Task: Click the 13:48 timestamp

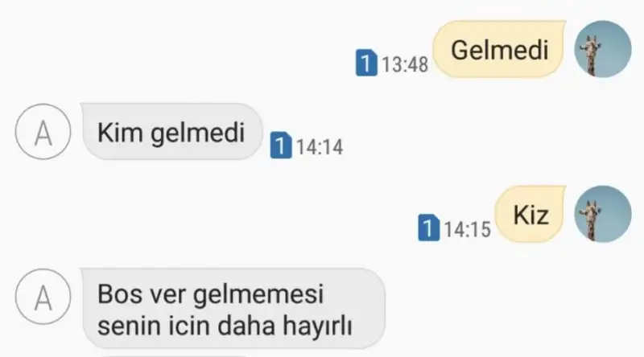Action: [405, 64]
